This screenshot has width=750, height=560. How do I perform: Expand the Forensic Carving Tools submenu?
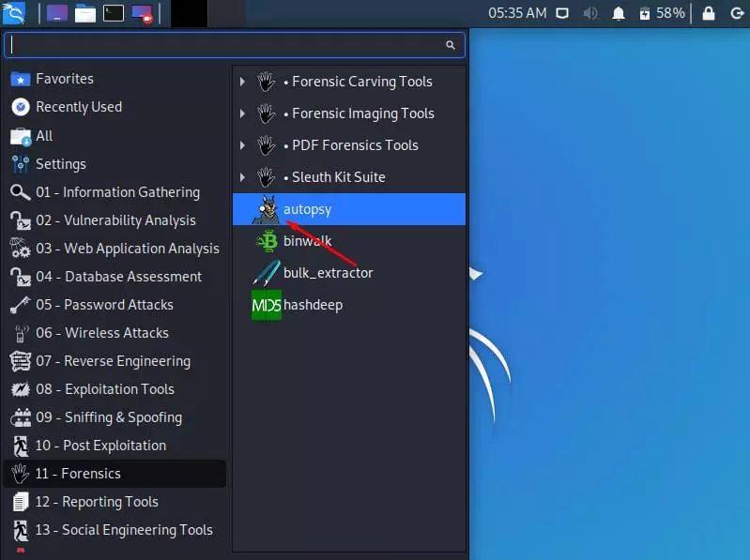pyautogui.click(x=242, y=82)
